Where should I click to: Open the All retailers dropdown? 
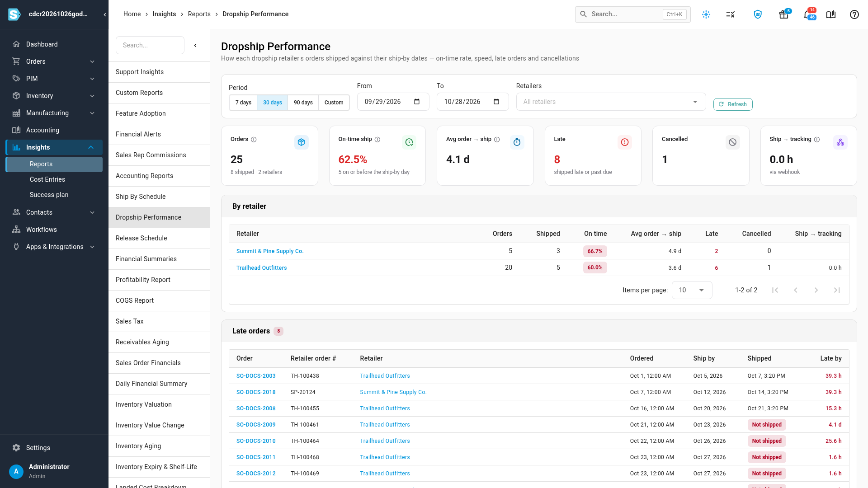pos(611,102)
